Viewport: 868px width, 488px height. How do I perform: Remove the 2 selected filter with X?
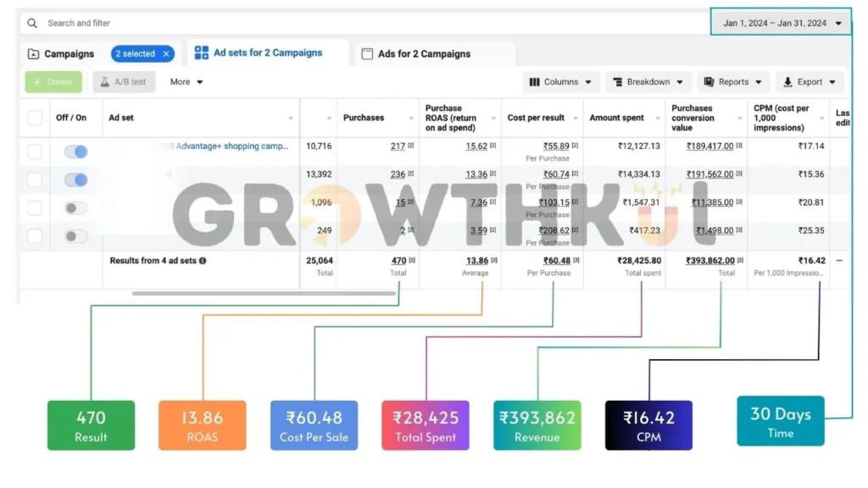tap(166, 54)
